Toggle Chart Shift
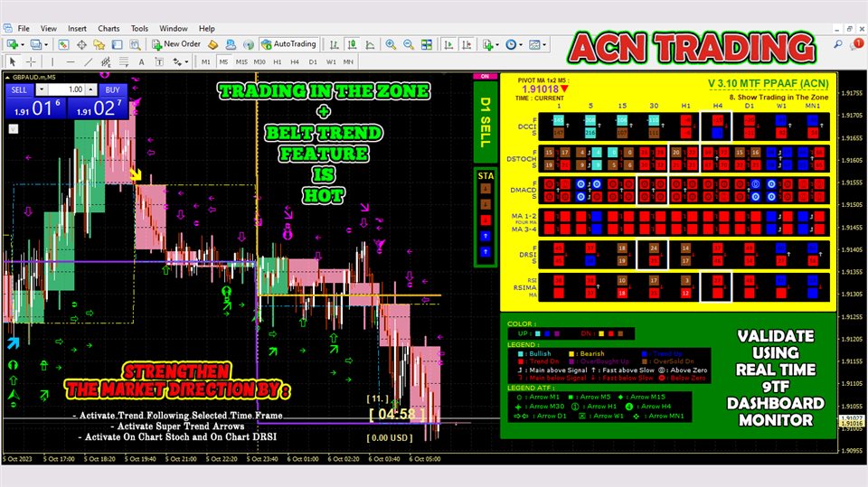 pyautogui.click(x=467, y=44)
